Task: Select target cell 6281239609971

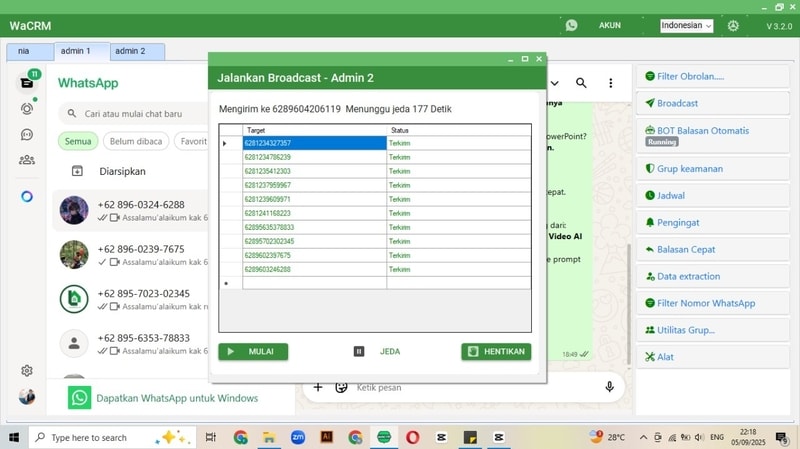Action: (314, 199)
